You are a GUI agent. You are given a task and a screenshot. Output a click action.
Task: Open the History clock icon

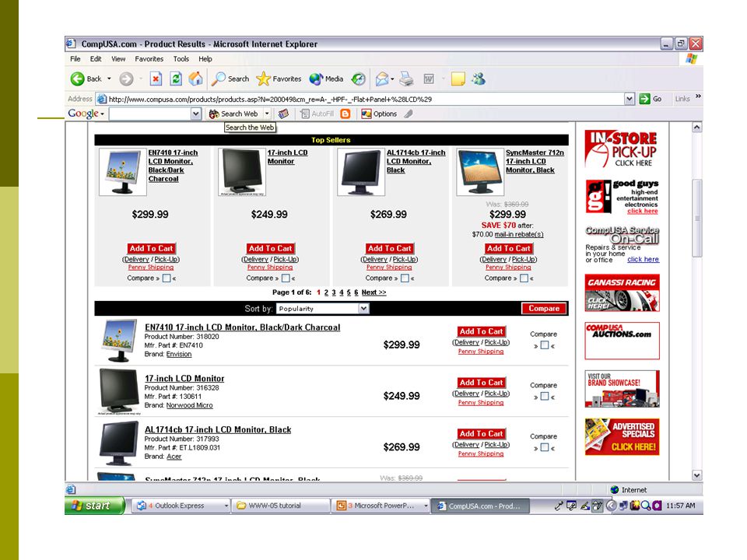[x=358, y=79]
